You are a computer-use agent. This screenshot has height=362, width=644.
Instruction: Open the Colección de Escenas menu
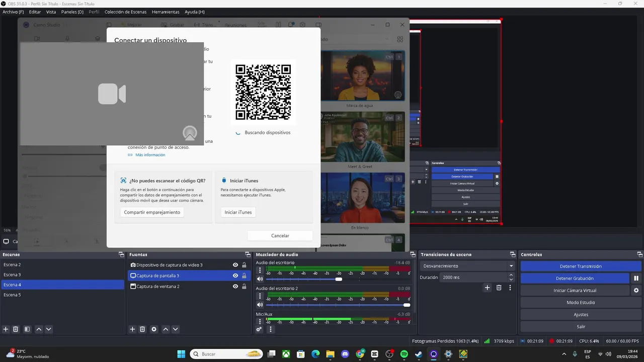click(126, 12)
